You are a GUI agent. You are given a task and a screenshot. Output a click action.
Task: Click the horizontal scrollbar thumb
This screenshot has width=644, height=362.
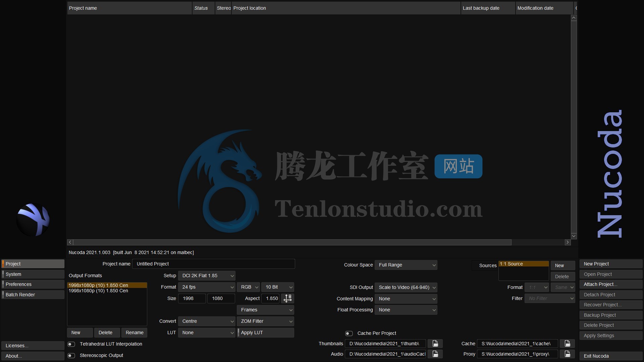tap(292, 242)
